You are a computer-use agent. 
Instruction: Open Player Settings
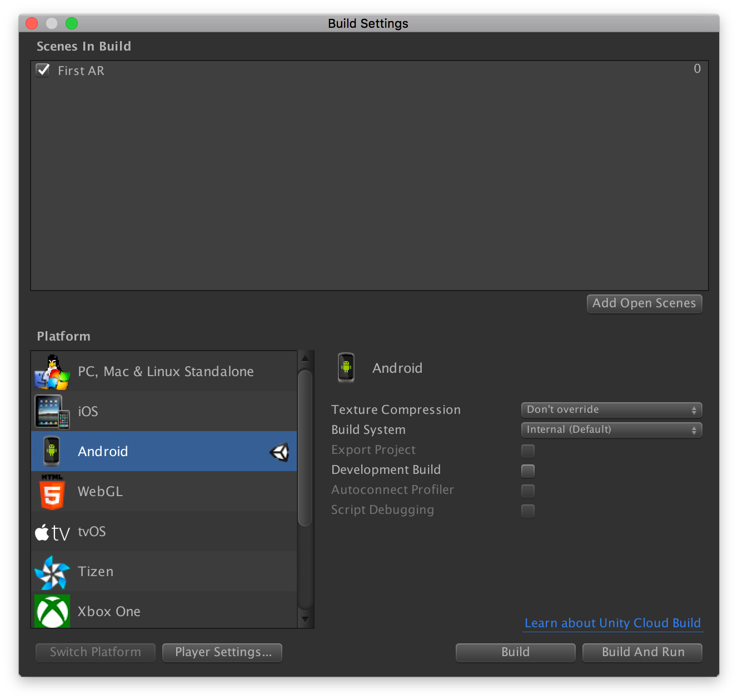point(222,652)
